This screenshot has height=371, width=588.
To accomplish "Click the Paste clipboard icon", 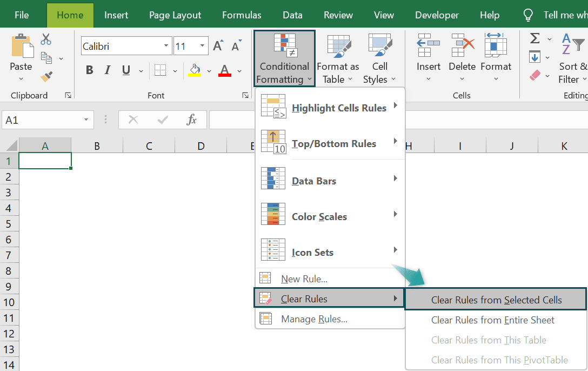I will (x=22, y=46).
